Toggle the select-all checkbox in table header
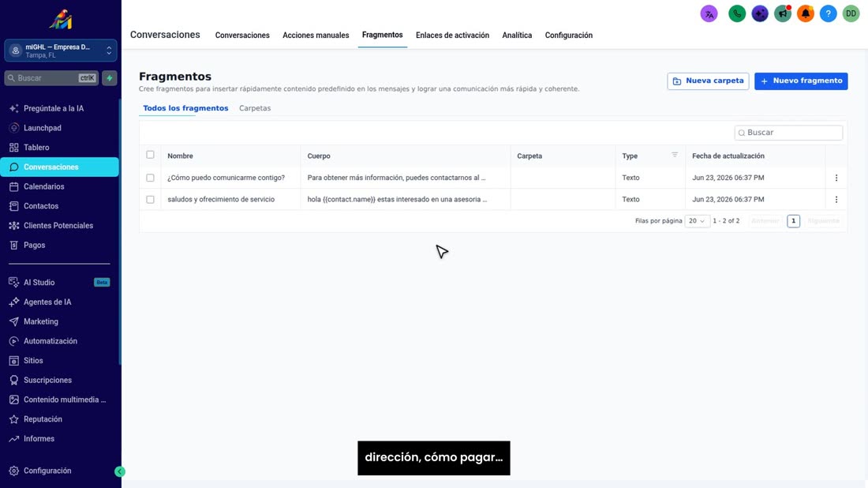Image resolution: width=868 pixels, height=488 pixels. tap(150, 155)
